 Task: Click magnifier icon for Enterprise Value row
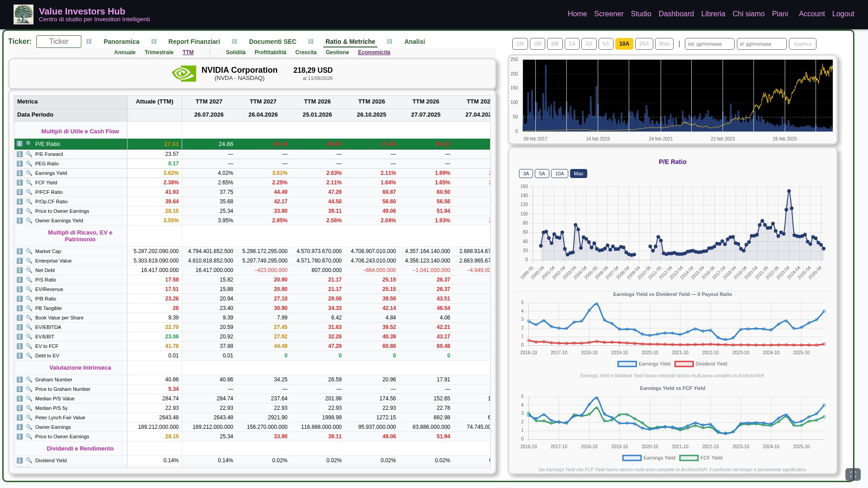pos(29,261)
